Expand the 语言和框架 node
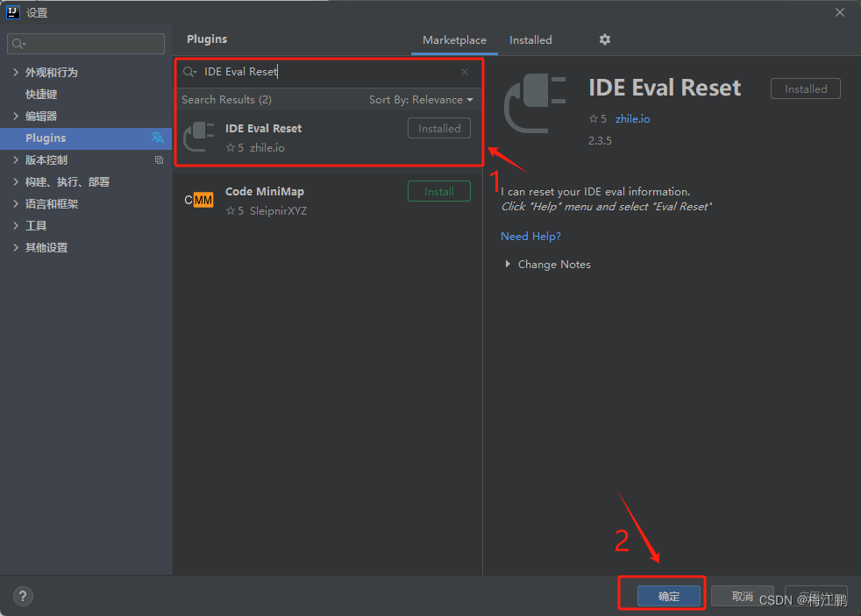The width and height of the screenshot is (861, 616). pos(16,203)
